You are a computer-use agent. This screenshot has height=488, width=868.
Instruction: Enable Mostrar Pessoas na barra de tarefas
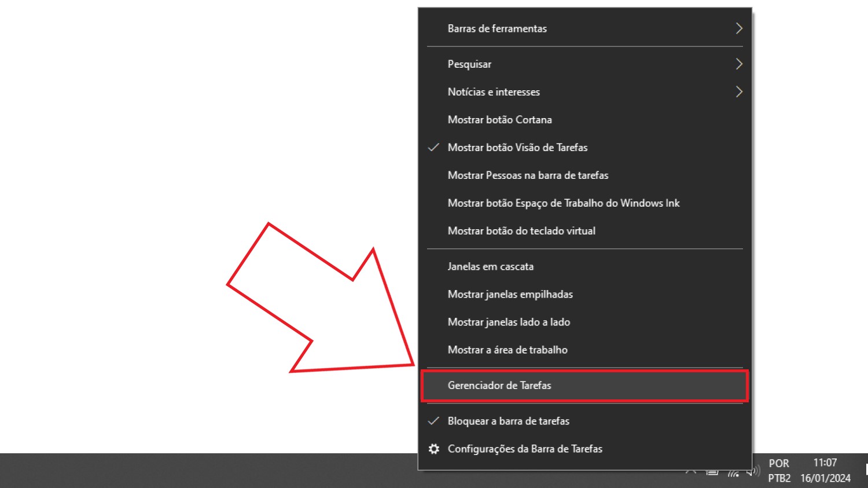tap(584, 175)
